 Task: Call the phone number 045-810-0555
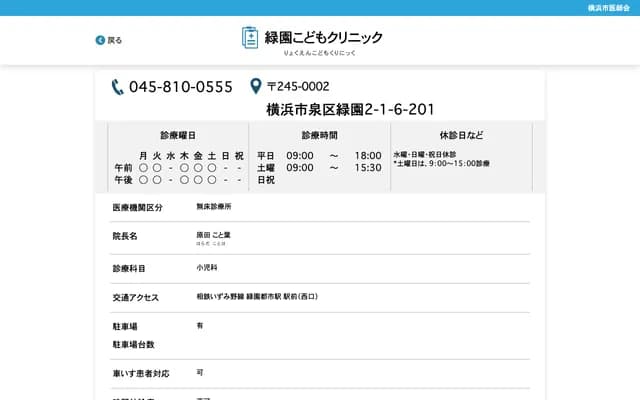[181, 87]
